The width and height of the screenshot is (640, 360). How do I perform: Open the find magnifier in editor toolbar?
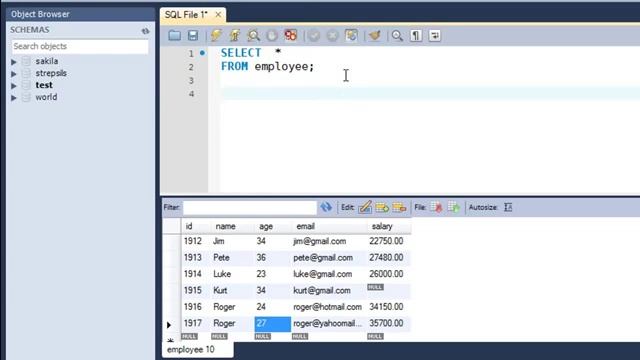coord(397,36)
